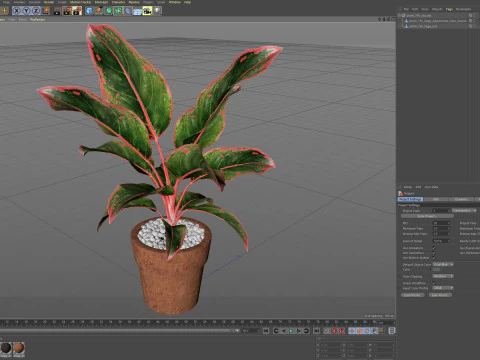Expand the top object hierarchy
This screenshot has width=480, height=360.
point(399,15)
